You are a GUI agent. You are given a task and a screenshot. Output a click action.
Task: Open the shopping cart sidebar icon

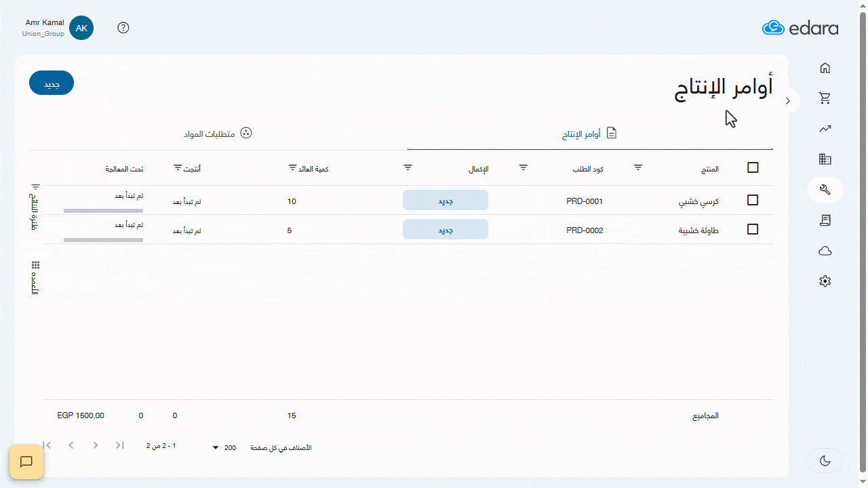(x=825, y=98)
